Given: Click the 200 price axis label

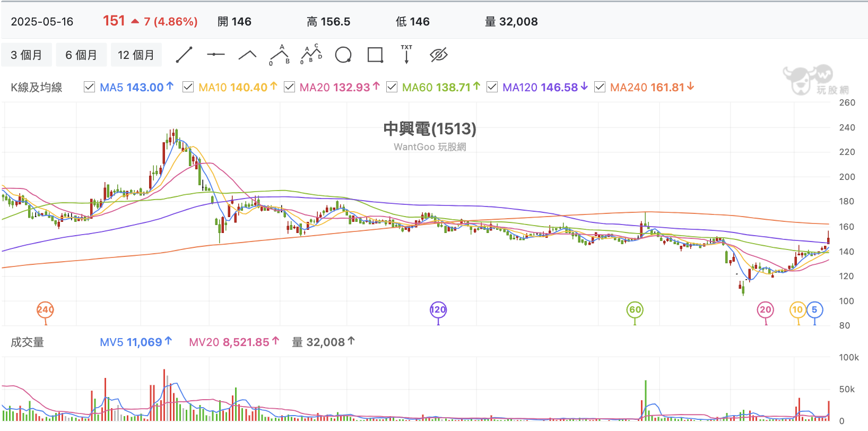Looking at the screenshot, I should click(847, 177).
